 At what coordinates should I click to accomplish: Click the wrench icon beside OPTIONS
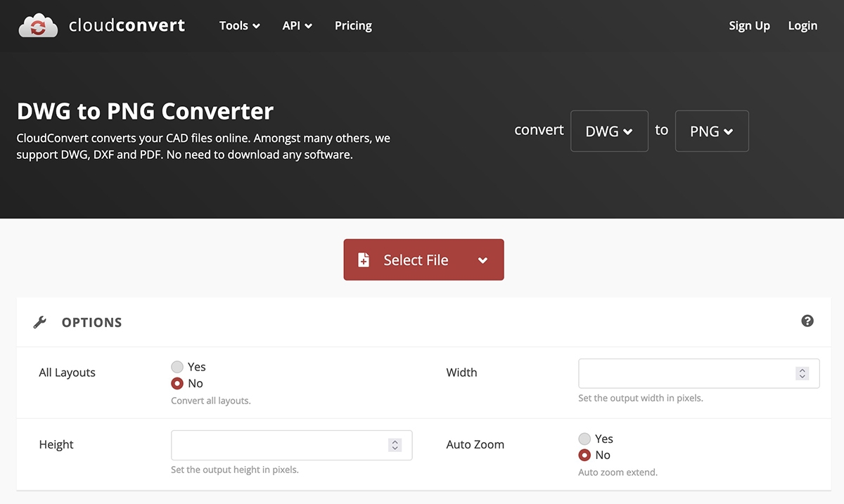click(40, 323)
